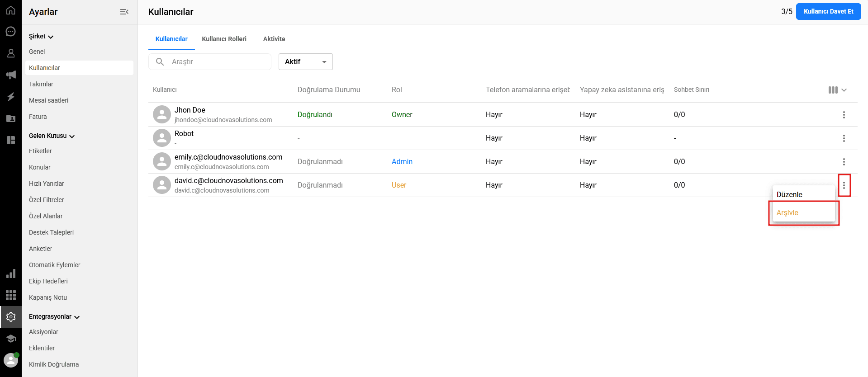Viewport: 868px width, 377px height.
Task: Open the reports bar chart icon
Action: [x=11, y=273]
